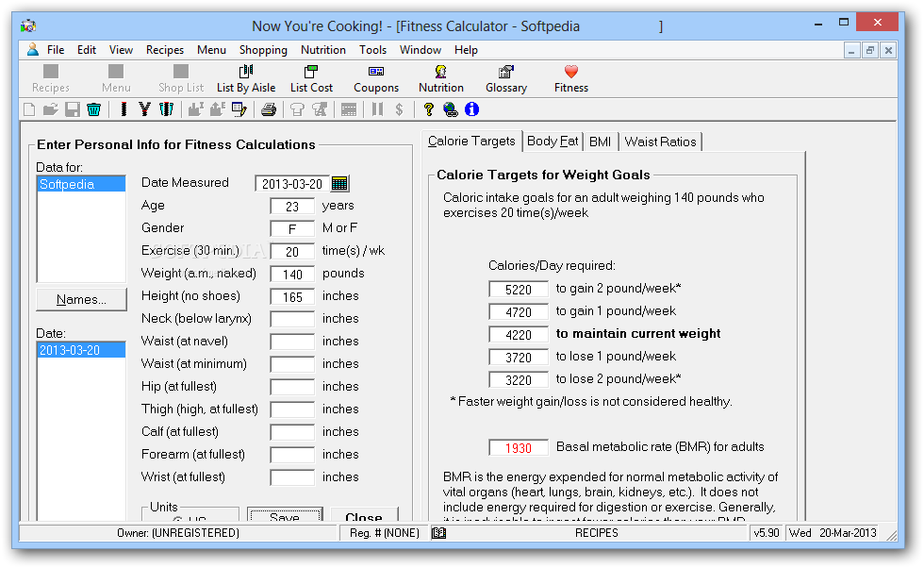Screen dimensions: 924x568
Task: Click the form with pencil edit icon
Action: pyautogui.click(x=239, y=109)
